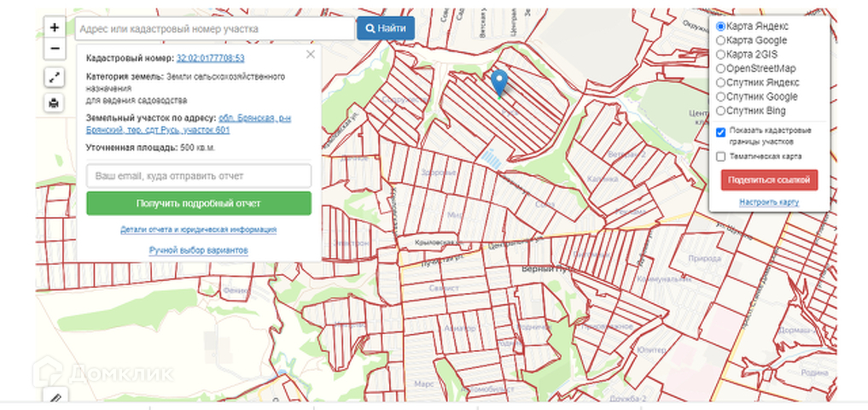Click the Ветеран-2 map label
The height and width of the screenshot is (410, 868).
coord(626,154)
